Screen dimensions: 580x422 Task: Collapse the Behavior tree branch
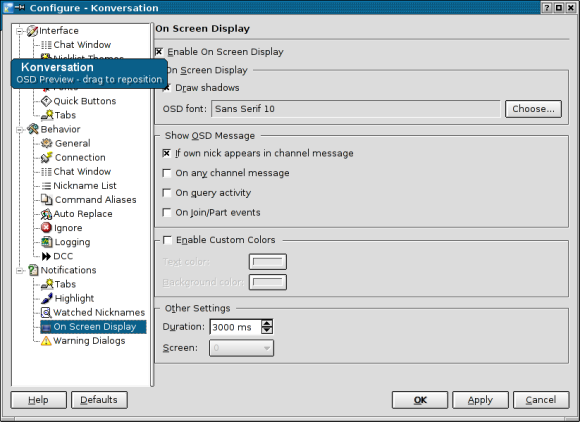tap(20, 129)
